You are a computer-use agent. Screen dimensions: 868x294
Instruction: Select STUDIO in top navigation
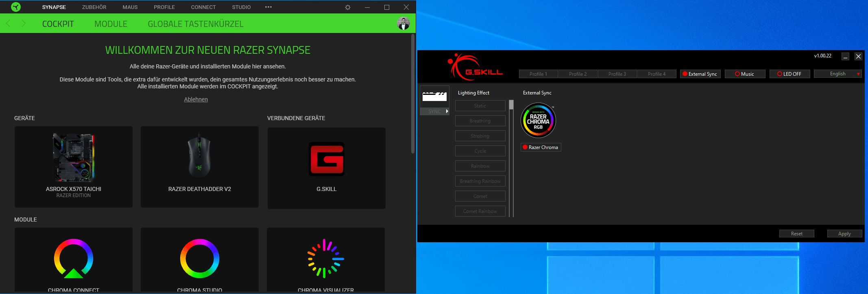(x=241, y=7)
